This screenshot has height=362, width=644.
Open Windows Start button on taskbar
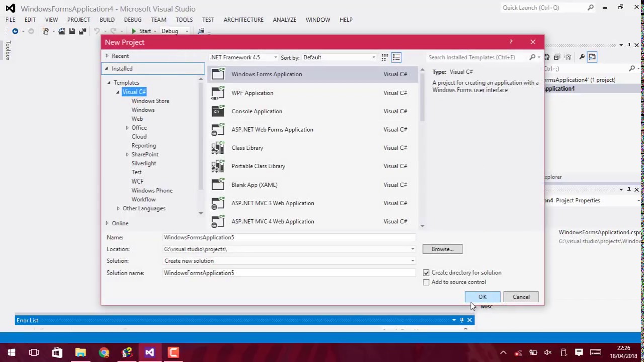click(x=11, y=352)
